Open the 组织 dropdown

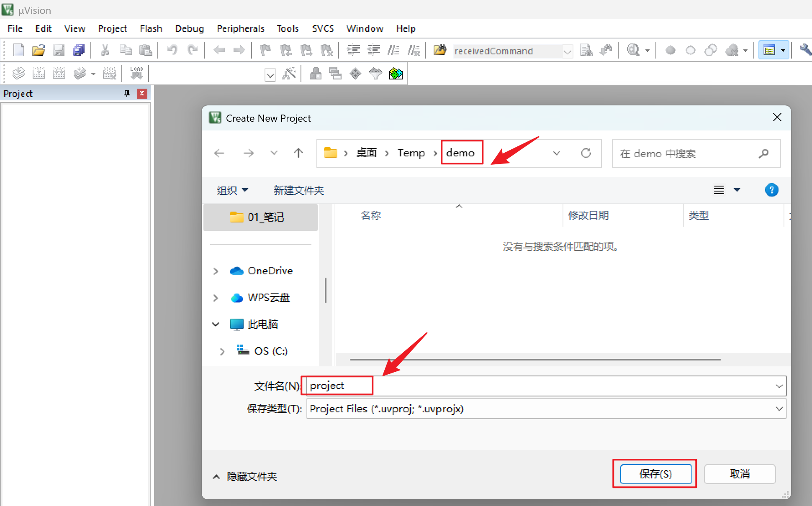coord(232,190)
